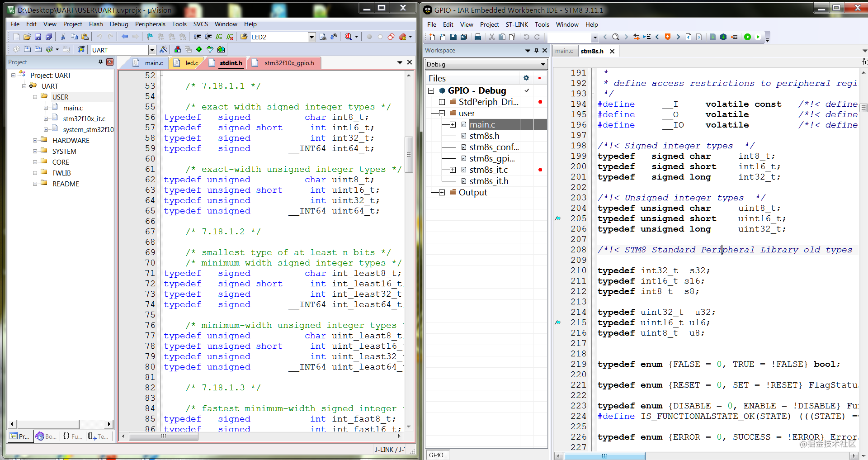The width and height of the screenshot is (868, 460).
Task: Click µVision editor vertical scrollbar thumb
Action: click(x=409, y=155)
